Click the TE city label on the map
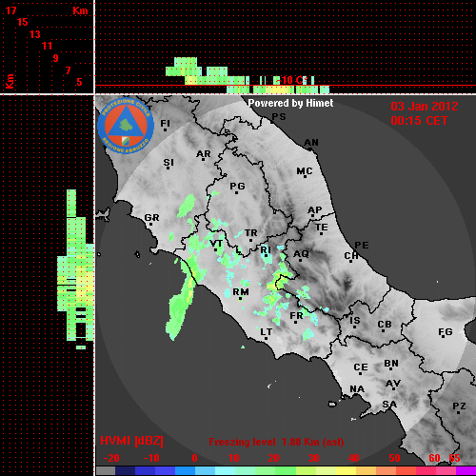476x476 pixels. (x=322, y=228)
